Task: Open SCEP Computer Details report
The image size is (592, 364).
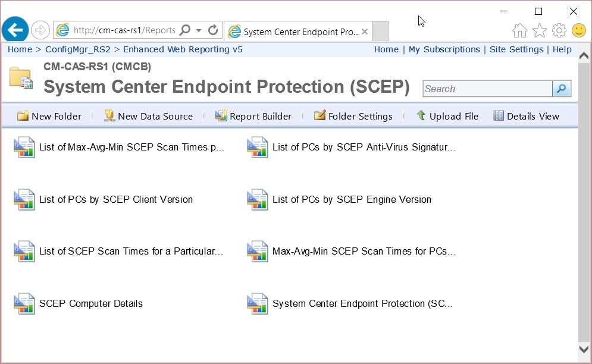Action: [91, 303]
